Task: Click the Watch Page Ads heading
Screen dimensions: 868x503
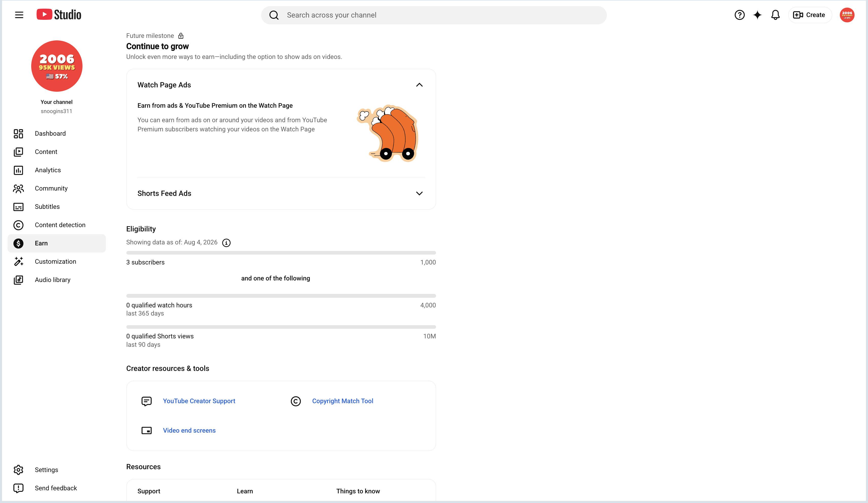Action: [164, 85]
